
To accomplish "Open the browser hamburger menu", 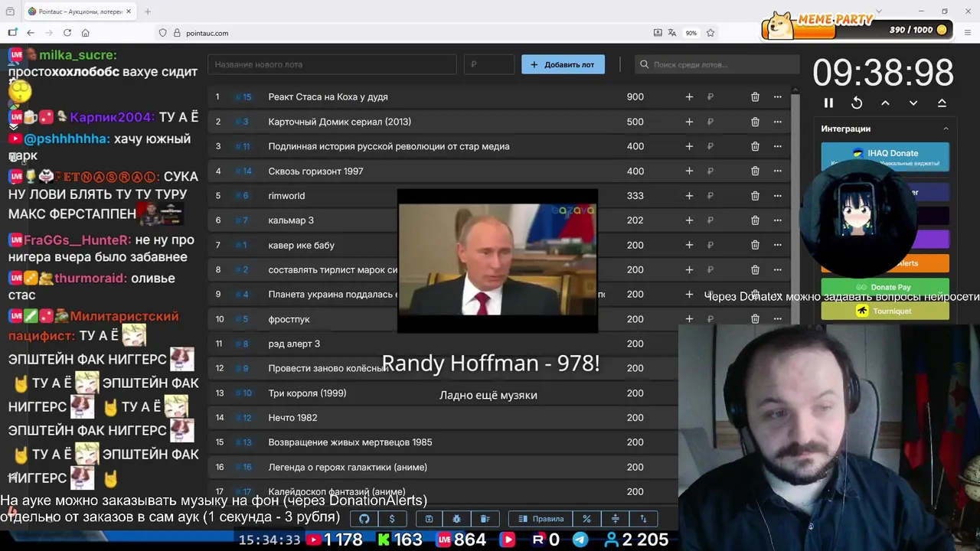I will pyautogui.click(x=968, y=33).
